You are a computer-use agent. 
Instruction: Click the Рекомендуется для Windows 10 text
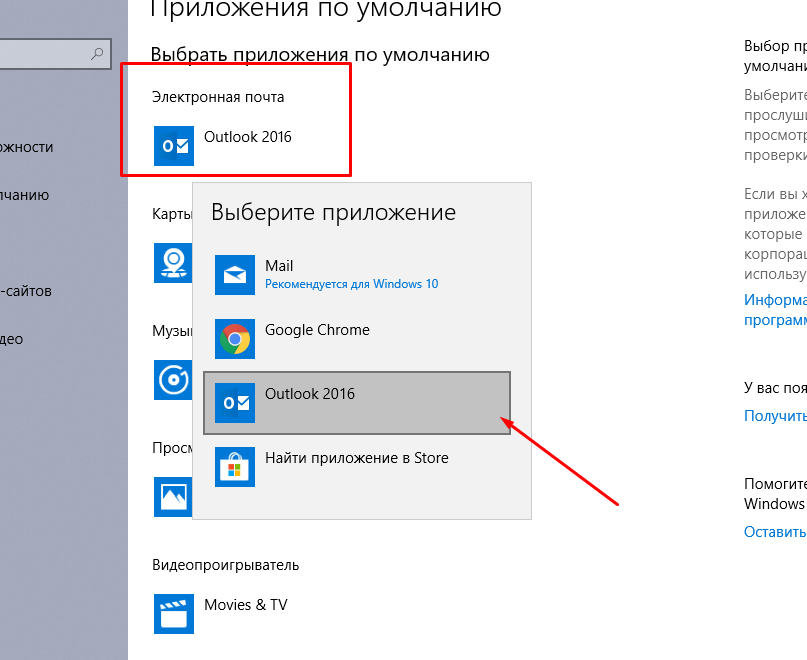(352, 284)
